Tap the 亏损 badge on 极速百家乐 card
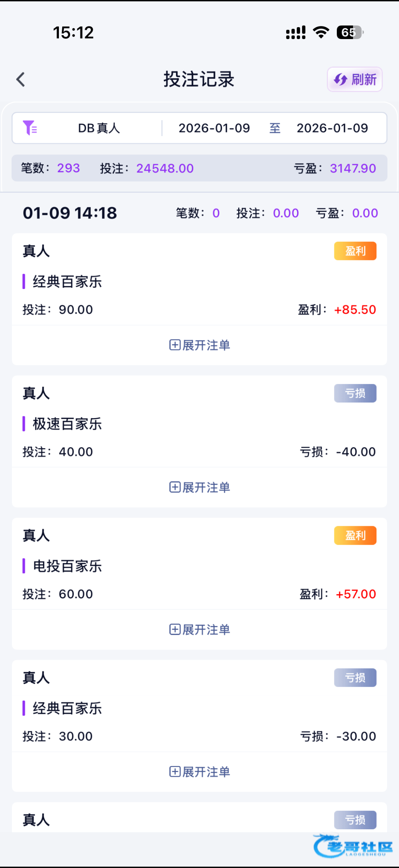Viewport: 399px width, 868px height. pyautogui.click(x=355, y=393)
